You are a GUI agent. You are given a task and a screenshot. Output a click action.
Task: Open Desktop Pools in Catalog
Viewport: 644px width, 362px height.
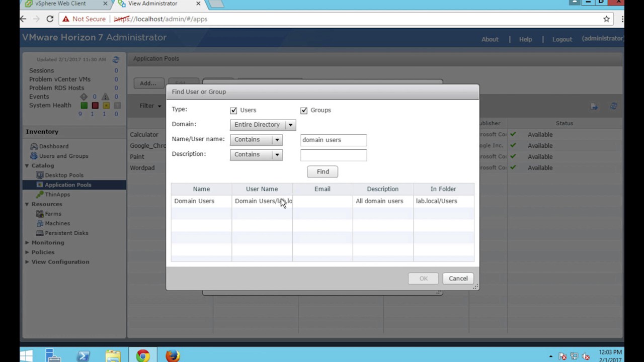64,175
